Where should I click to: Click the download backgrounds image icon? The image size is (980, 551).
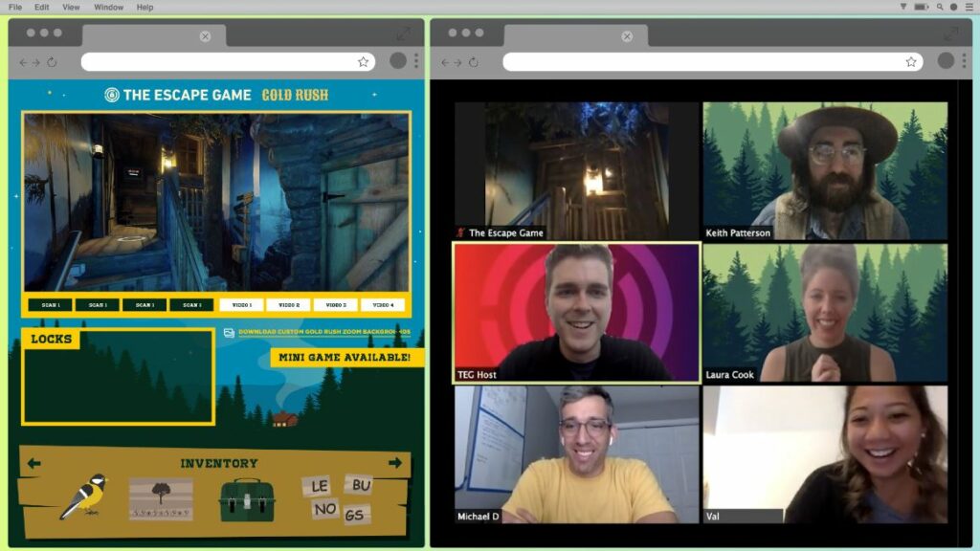coord(229,332)
